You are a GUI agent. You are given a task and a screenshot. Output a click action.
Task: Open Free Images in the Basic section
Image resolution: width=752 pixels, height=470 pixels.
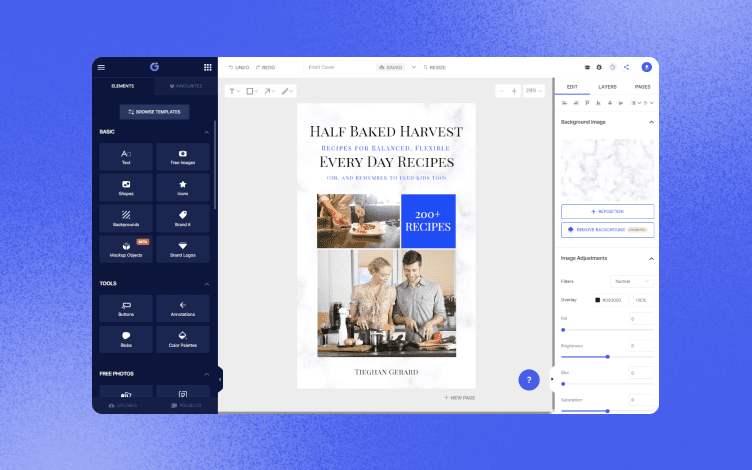pos(183,156)
